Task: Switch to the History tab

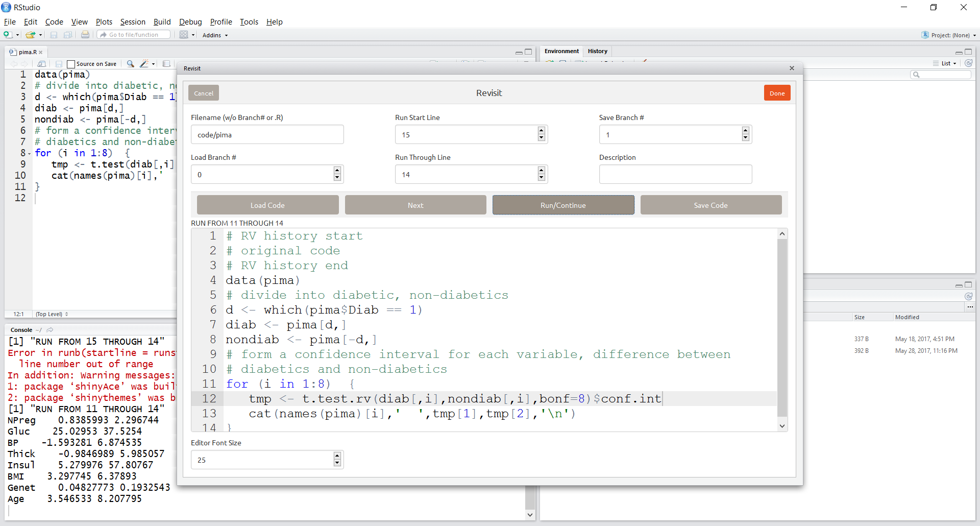Action: coord(597,51)
